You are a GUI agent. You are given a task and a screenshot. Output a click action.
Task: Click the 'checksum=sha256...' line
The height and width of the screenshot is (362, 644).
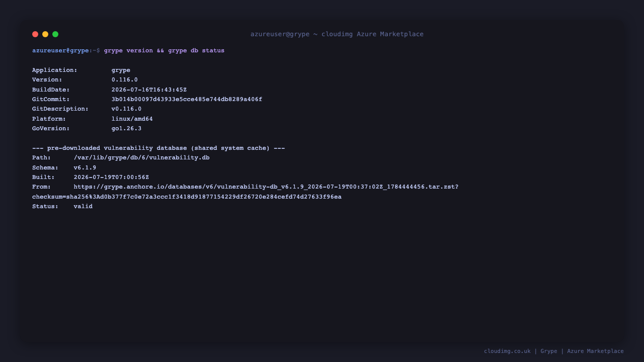(187, 197)
